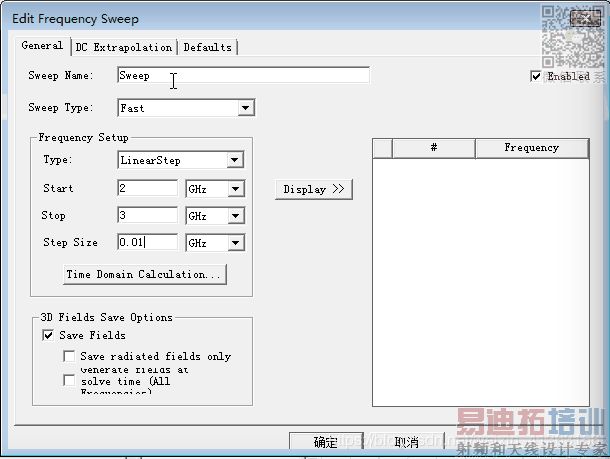Click the Step Size value field

click(x=147, y=242)
